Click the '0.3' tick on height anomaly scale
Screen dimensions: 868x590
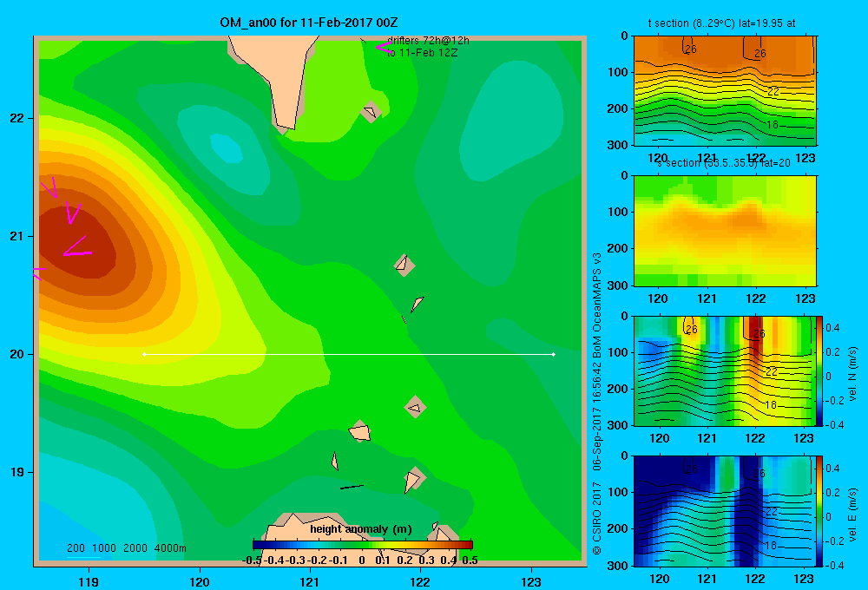pos(426,560)
